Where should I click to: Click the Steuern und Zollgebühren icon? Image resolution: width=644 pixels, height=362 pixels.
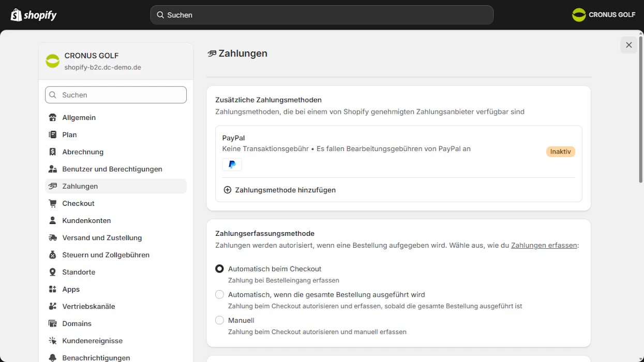[52, 255]
